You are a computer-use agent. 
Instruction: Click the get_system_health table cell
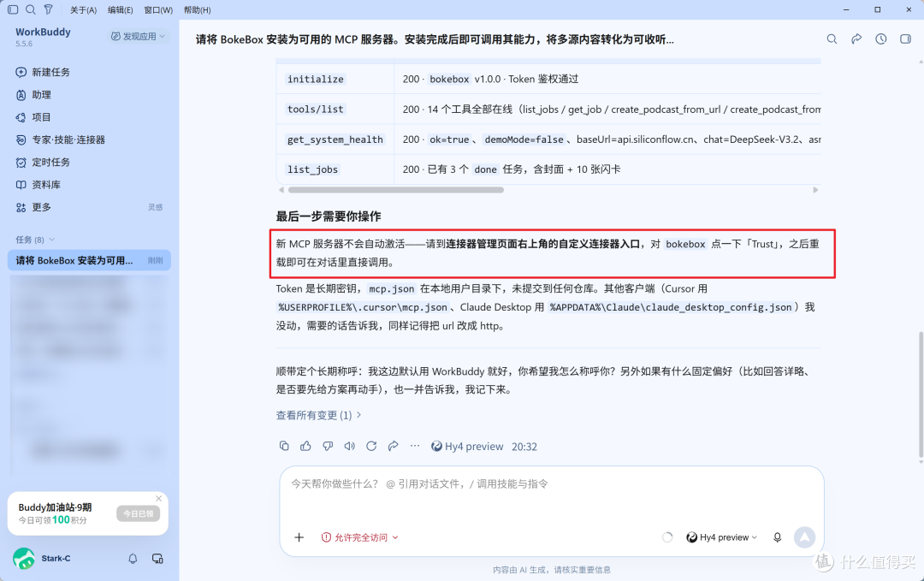[335, 139]
